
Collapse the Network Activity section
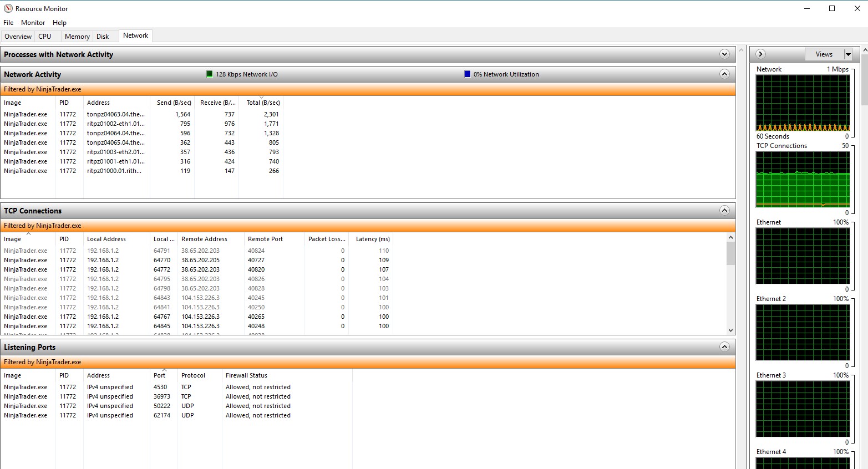(x=724, y=74)
